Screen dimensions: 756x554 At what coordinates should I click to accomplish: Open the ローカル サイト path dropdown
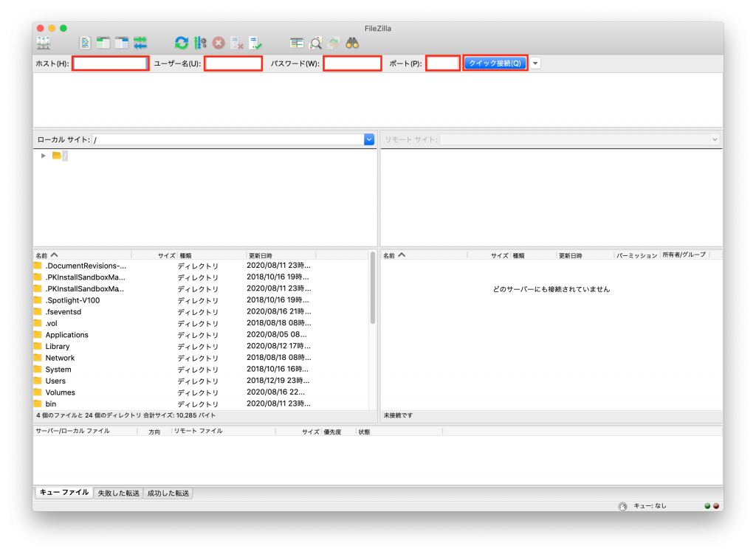pos(369,139)
